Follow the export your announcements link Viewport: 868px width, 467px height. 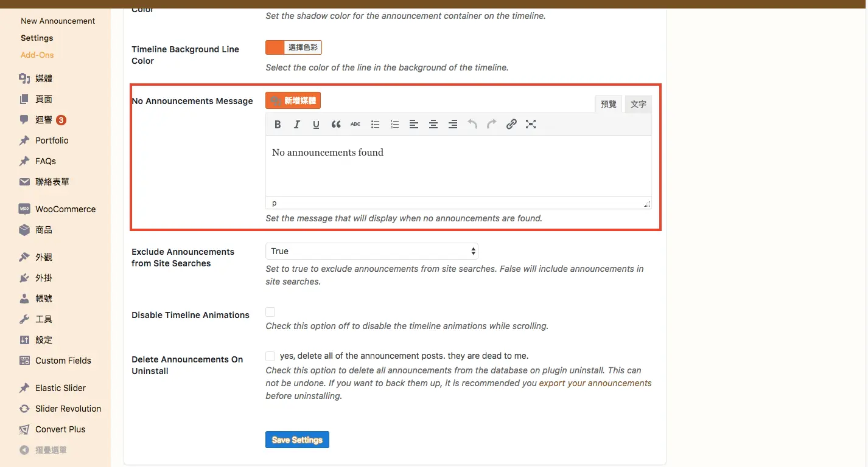click(x=595, y=383)
